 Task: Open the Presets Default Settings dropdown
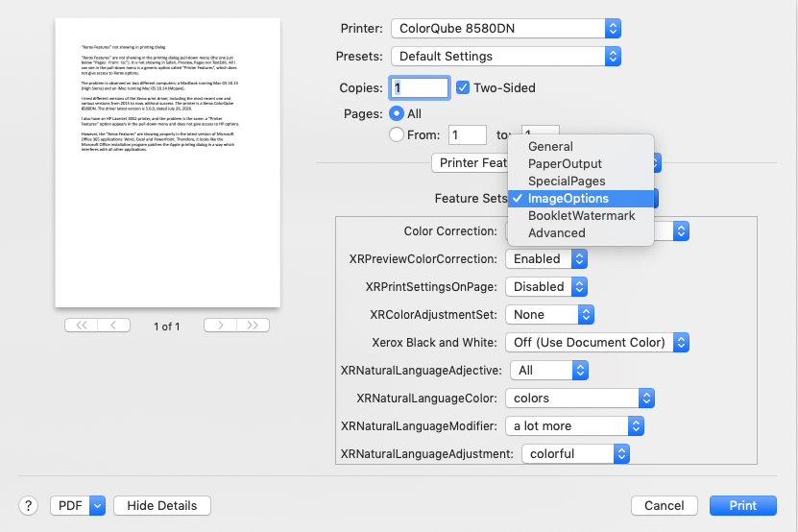(x=506, y=56)
